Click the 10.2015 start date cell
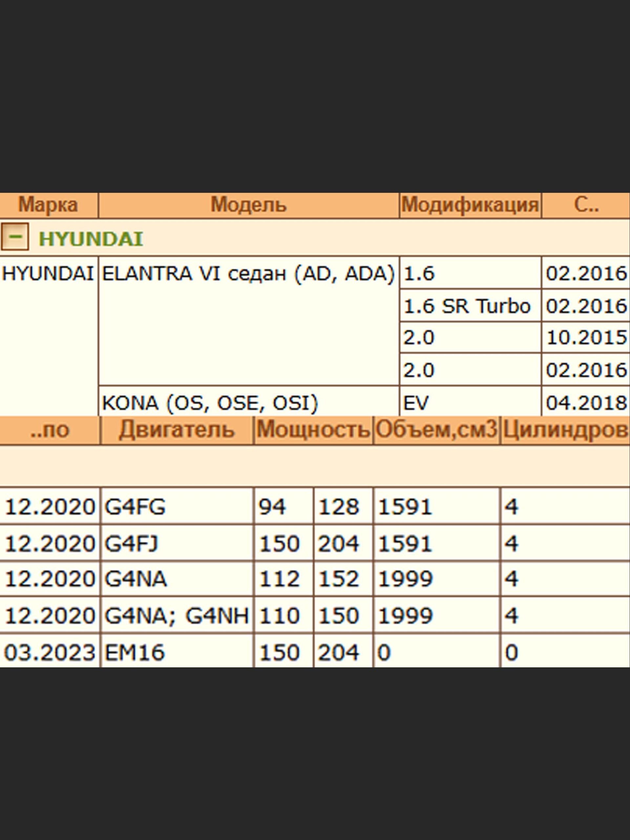 point(586,338)
